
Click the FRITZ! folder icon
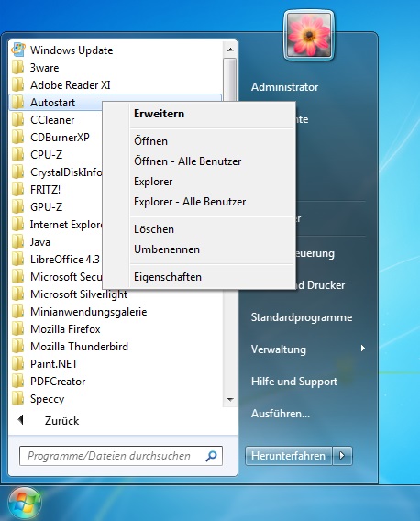pyautogui.click(x=17, y=189)
